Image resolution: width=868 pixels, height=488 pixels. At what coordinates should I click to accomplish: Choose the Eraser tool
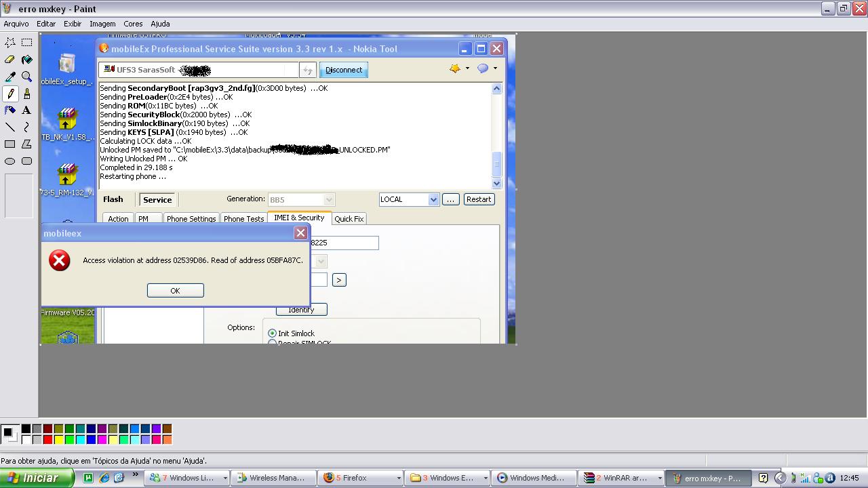tap(10, 60)
